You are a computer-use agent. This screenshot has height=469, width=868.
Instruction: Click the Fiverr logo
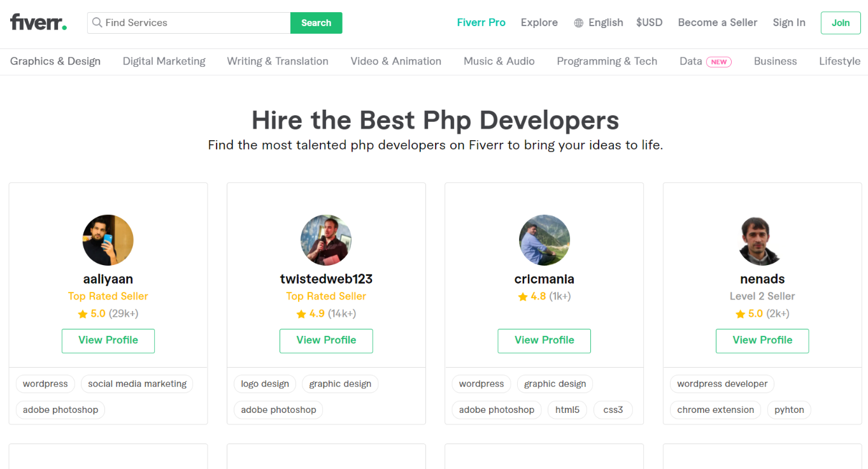tap(38, 22)
